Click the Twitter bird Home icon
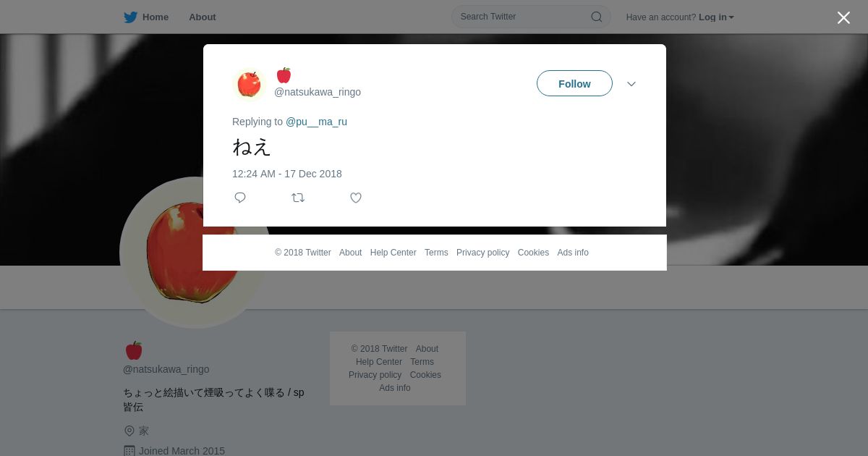 (x=130, y=17)
